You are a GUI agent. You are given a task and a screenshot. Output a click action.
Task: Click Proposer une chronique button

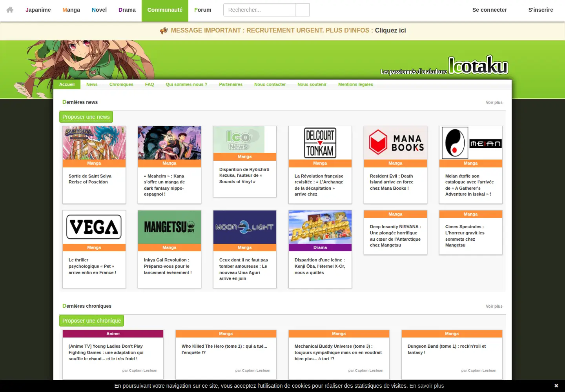pos(91,321)
